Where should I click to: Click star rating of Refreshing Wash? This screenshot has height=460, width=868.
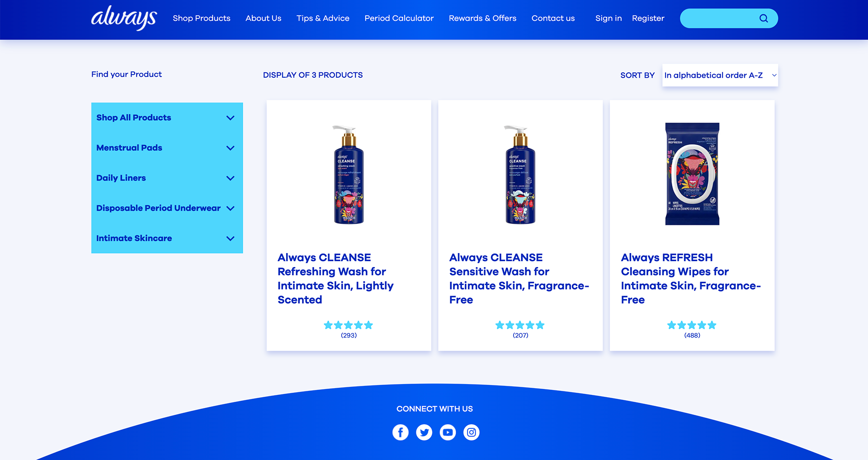pos(349,325)
